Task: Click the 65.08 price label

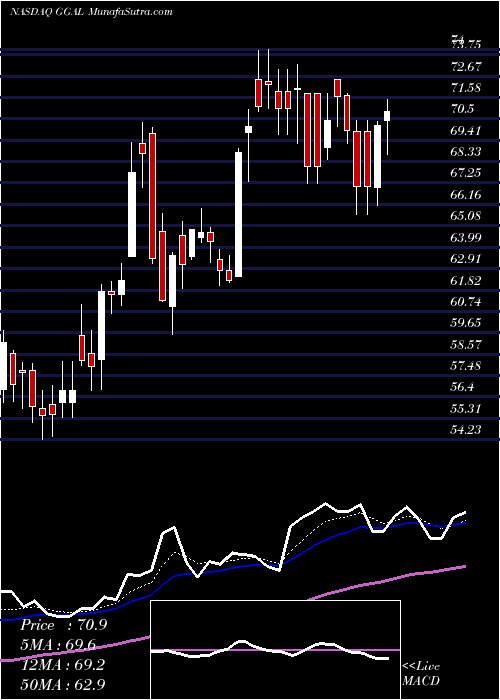Action: (467, 216)
